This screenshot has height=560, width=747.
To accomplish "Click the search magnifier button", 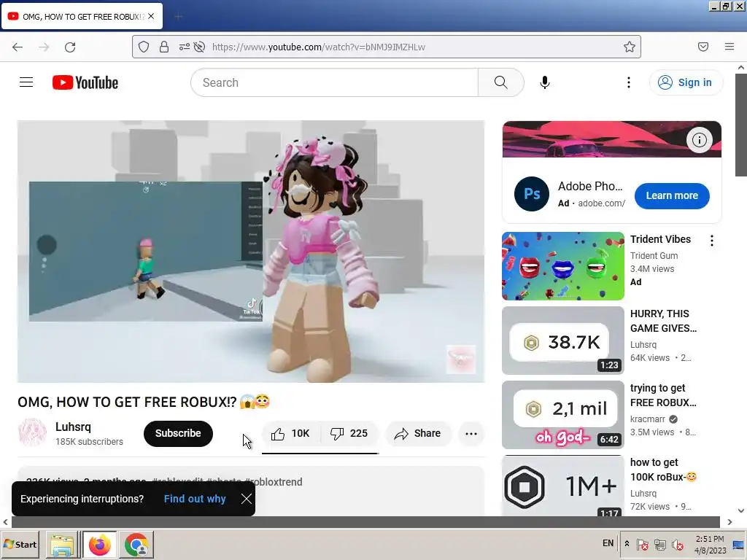I will click(500, 82).
